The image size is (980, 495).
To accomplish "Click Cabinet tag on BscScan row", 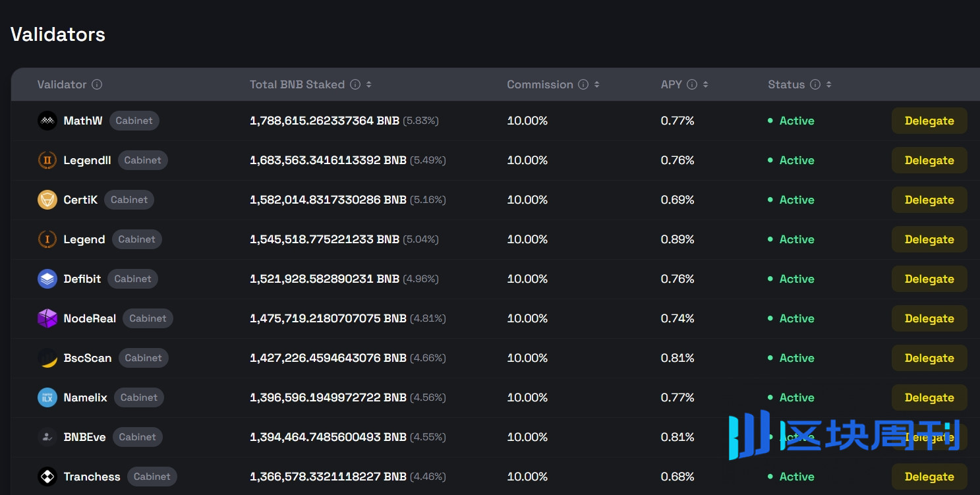I will [144, 358].
